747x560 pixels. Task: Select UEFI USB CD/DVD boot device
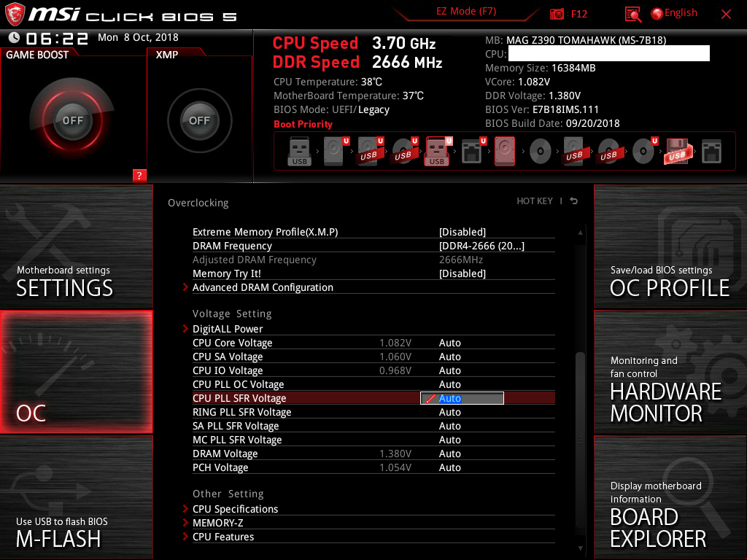coord(403,152)
